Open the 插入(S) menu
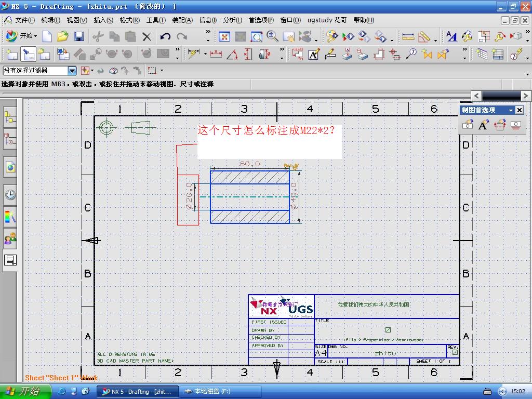 coord(103,20)
